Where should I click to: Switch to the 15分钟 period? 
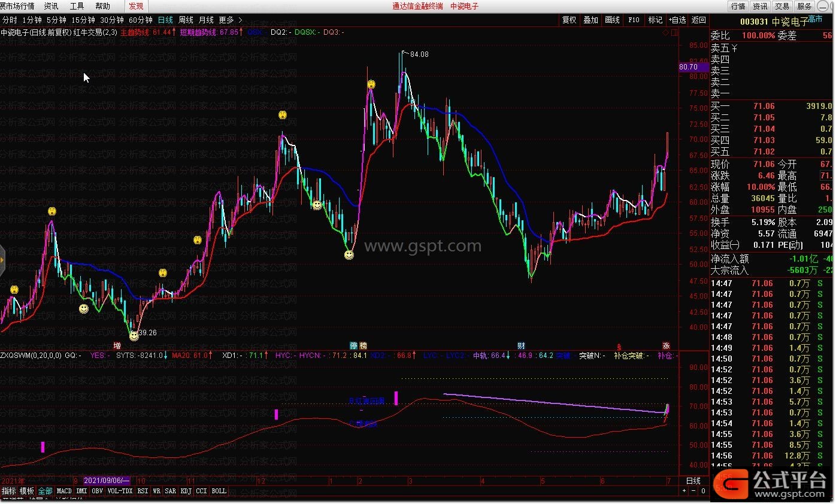83,20
